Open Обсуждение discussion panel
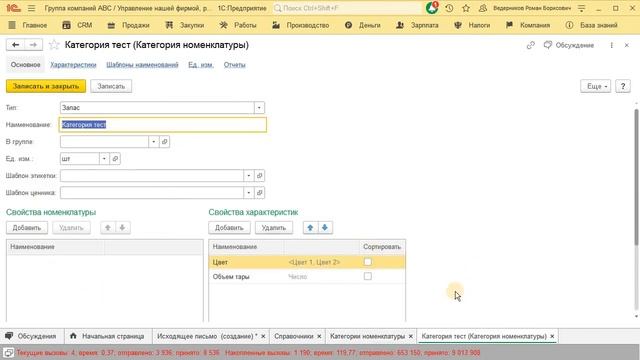The image size is (640, 360). (569, 45)
